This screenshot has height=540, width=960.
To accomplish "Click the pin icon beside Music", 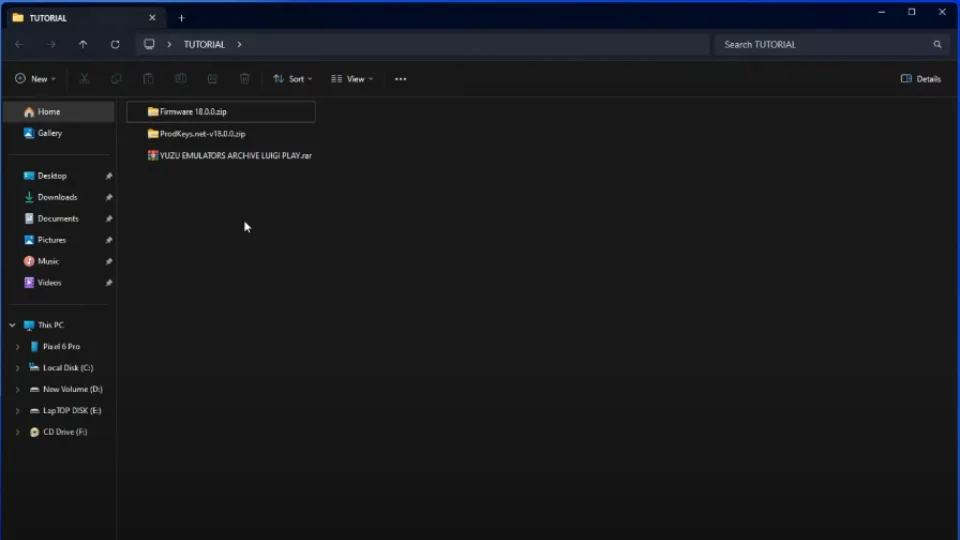I will point(108,262).
